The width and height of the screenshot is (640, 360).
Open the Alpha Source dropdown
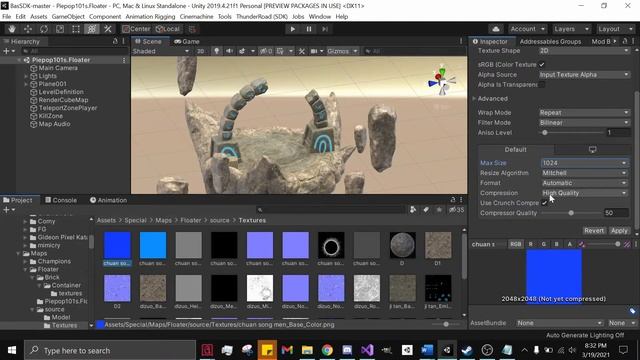click(584, 75)
